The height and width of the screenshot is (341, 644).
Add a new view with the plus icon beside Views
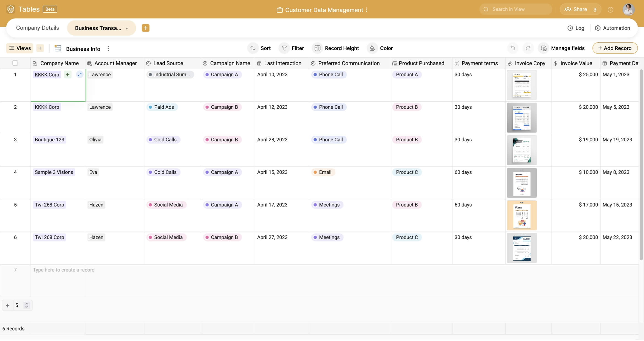40,48
